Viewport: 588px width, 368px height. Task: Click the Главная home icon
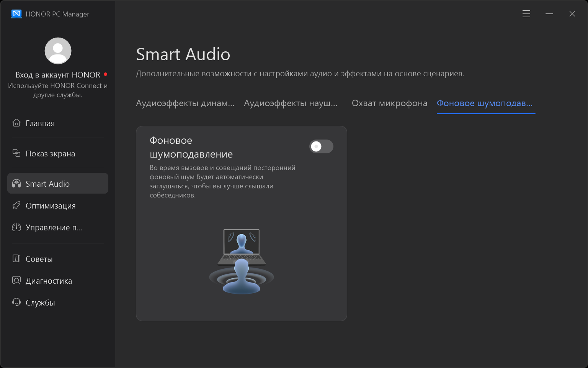pos(16,123)
